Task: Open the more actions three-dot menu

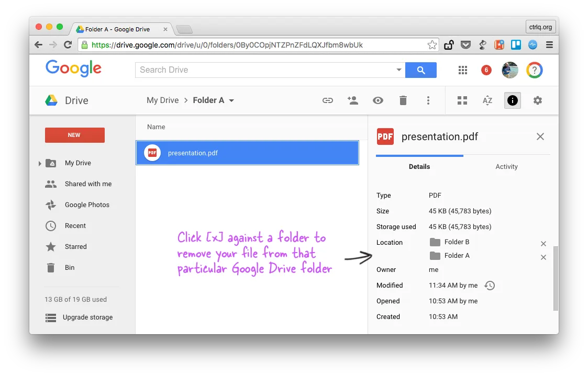Action: (428, 100)
